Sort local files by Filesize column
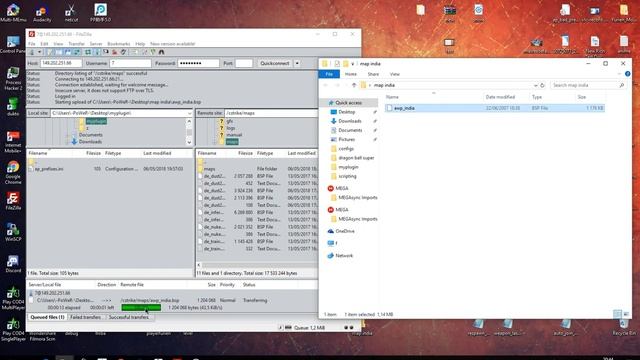The width and height of the screenshot is (640, 360). coord(93,153)
